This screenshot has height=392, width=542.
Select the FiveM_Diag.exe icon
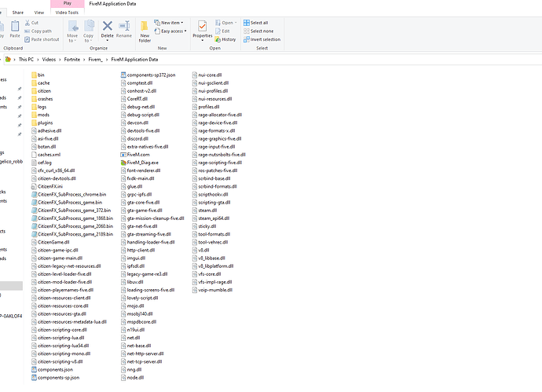(123, 163)
